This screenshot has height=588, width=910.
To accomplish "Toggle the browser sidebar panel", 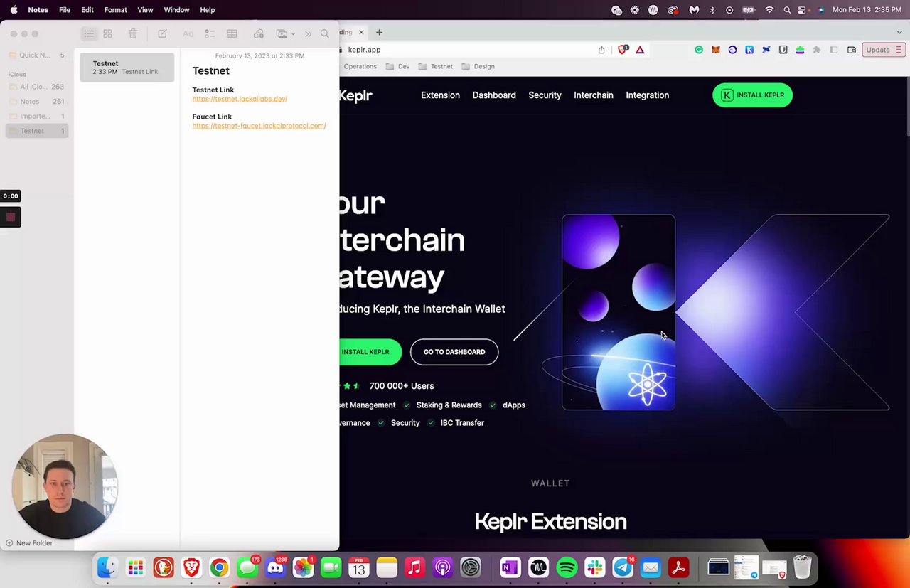I will (x=834, y=50).
